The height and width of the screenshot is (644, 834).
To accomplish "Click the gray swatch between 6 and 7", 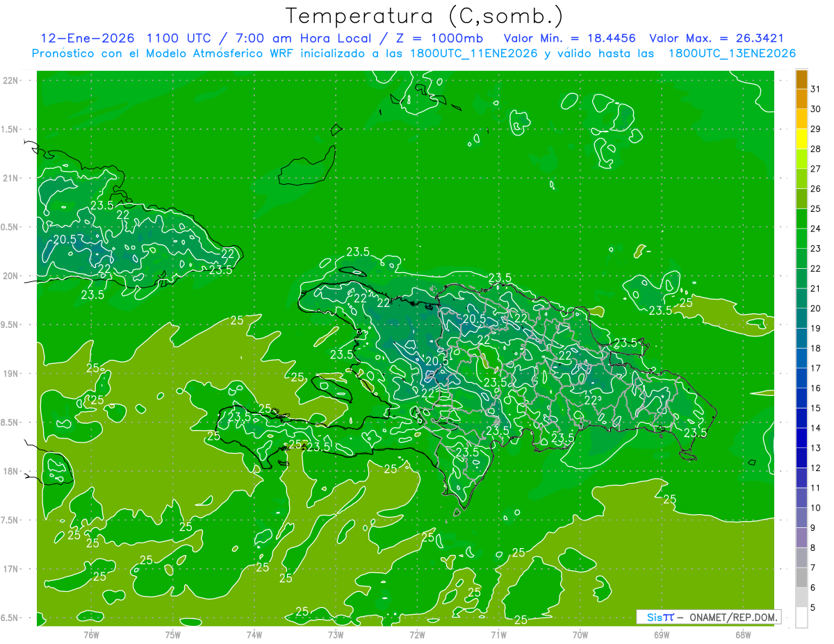I will pyautogui.click(x=801, y=577).
